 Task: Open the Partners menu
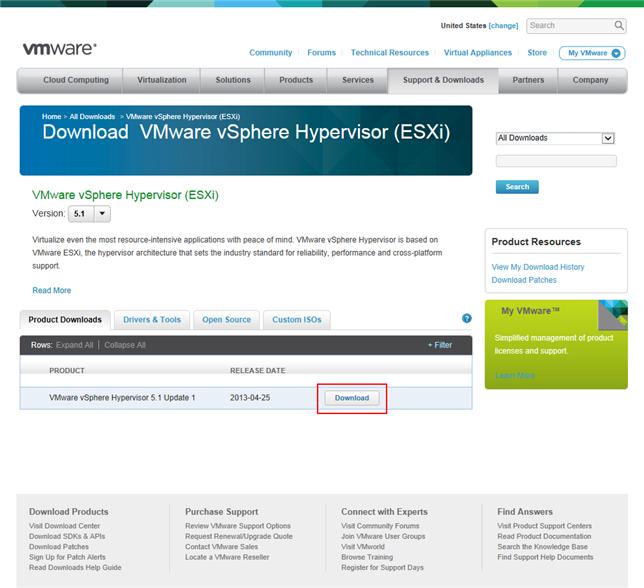528,80
